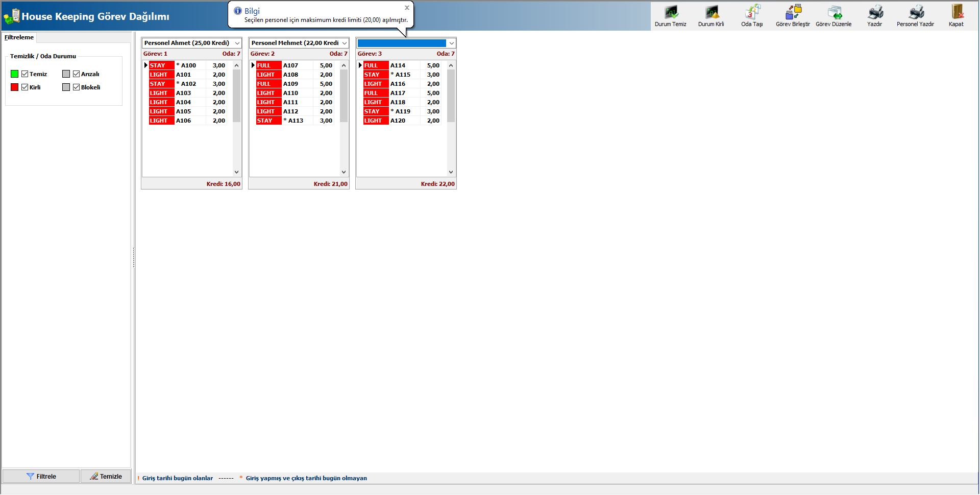Disable the Arızalı checkbox
Image resolution: width=980 pixels, height=495 pixels.
[76, 74]
